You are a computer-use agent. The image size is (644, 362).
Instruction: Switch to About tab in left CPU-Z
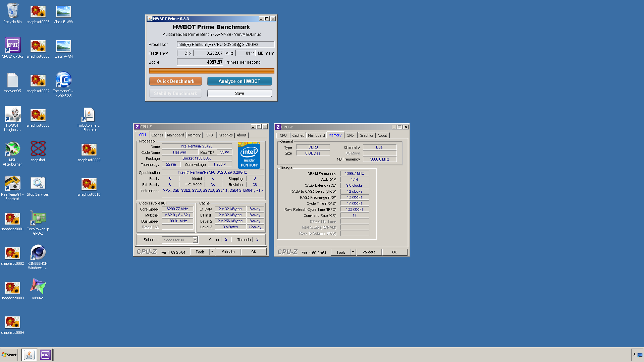tap(241, 135)
